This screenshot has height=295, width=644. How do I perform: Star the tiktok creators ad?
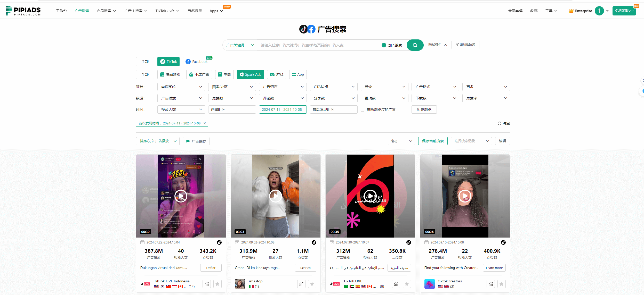501,284
